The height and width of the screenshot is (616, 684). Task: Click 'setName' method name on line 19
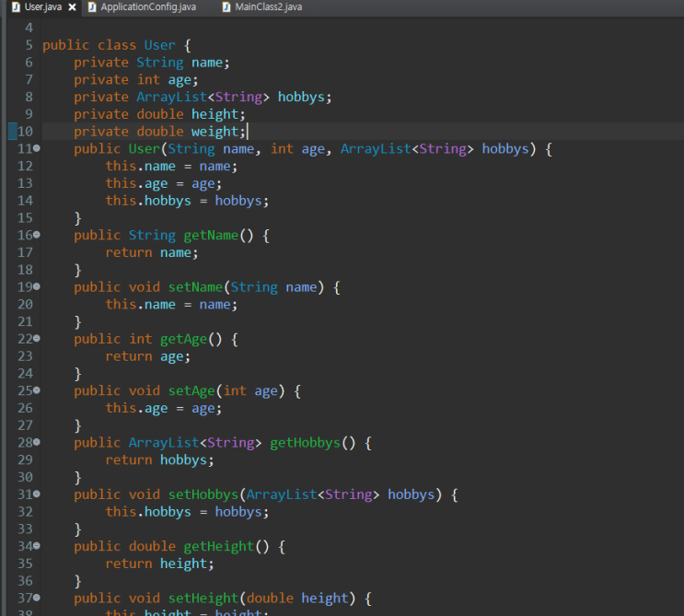[195, 287]
